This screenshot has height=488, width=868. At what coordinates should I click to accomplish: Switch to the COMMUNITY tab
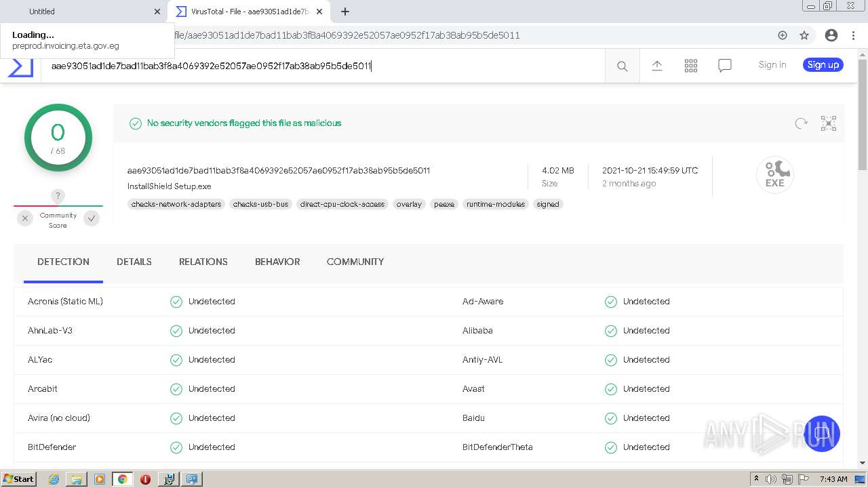[355, 262]
